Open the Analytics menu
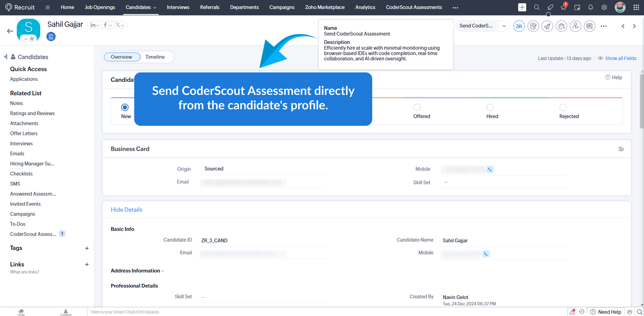Viewport: 644px width, 316px height. (365, 7)
